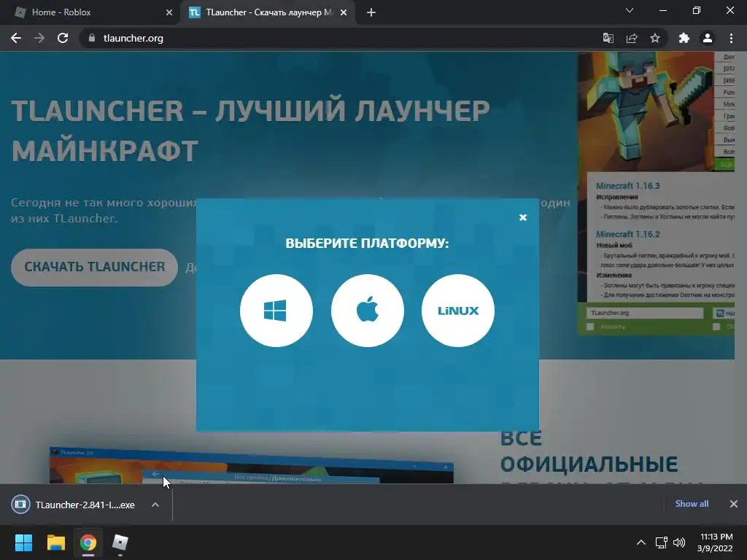Bookmark this page with the star
747x560 pixels.
655,38
